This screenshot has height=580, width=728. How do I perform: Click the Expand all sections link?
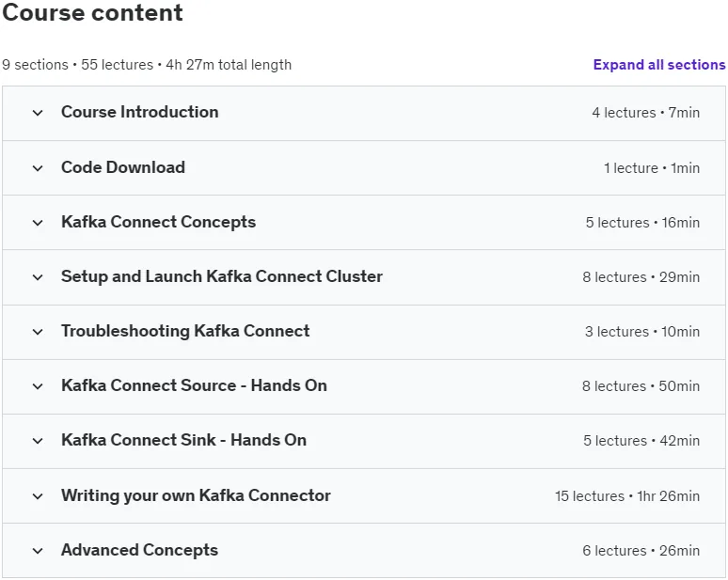coord(659,65)
